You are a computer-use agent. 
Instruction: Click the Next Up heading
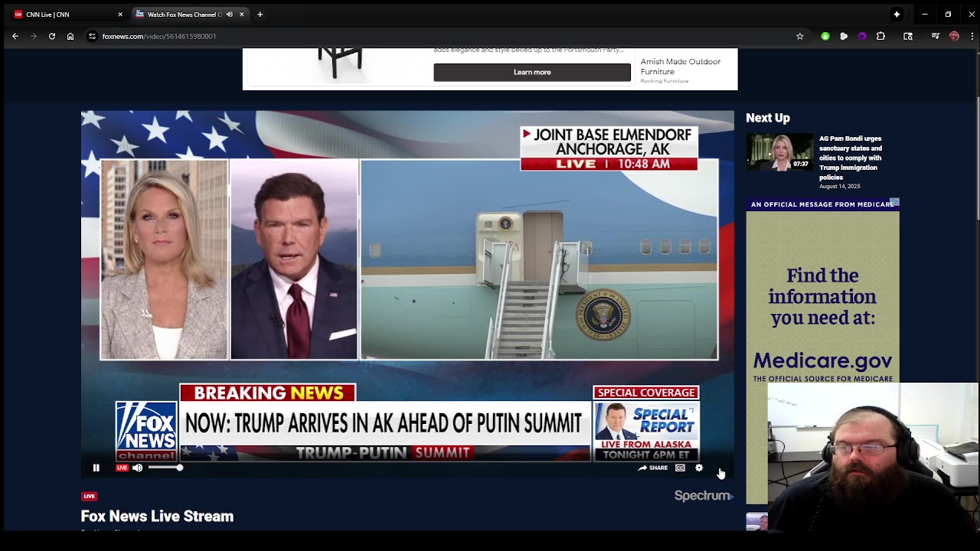pos(768,118)
